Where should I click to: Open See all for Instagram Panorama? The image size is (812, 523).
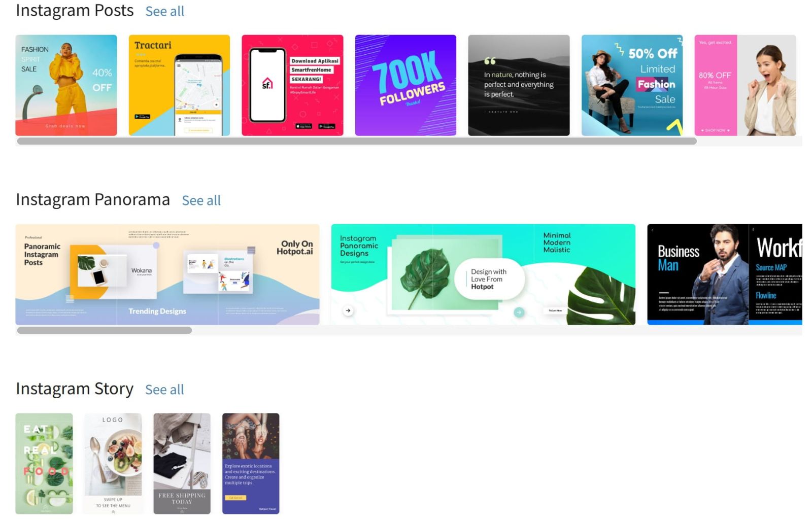point(201,200)
